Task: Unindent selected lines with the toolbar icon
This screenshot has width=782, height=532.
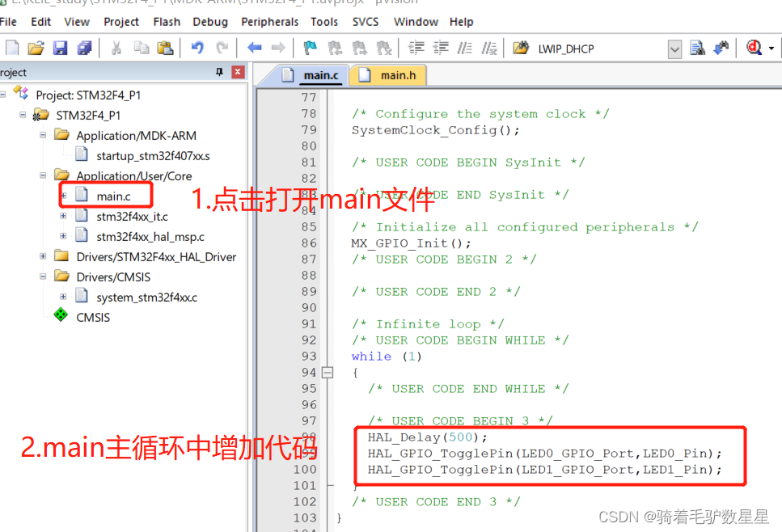Action: (x=441, y=48)
